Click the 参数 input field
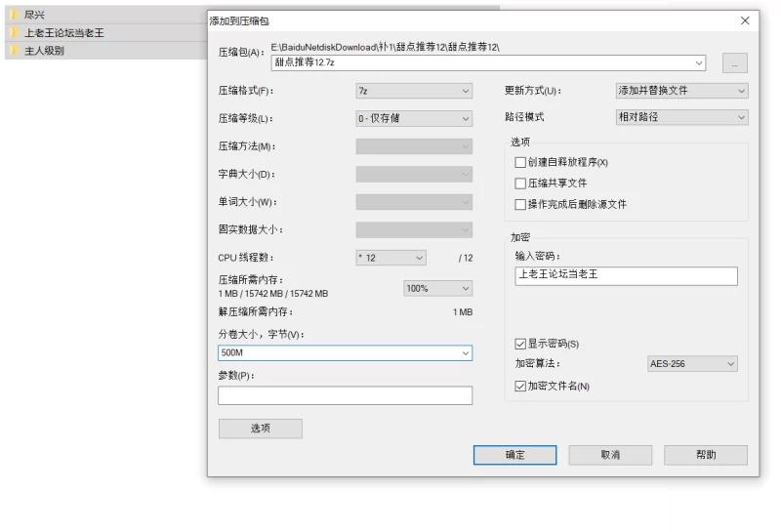 pos(345,395)
